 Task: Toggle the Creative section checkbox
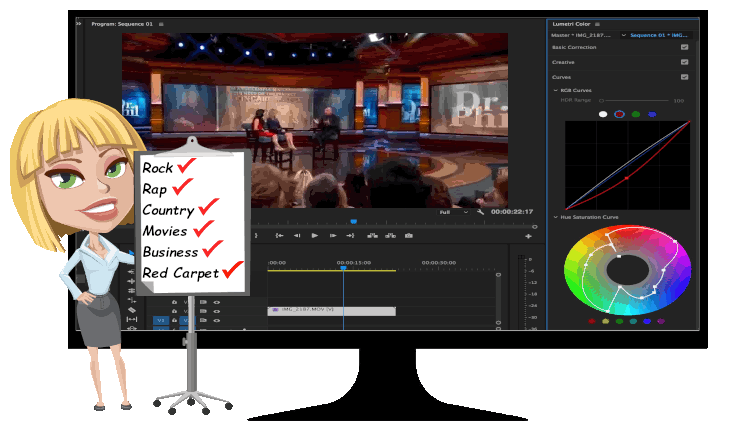pyautogui.click(x=684, y=62)
